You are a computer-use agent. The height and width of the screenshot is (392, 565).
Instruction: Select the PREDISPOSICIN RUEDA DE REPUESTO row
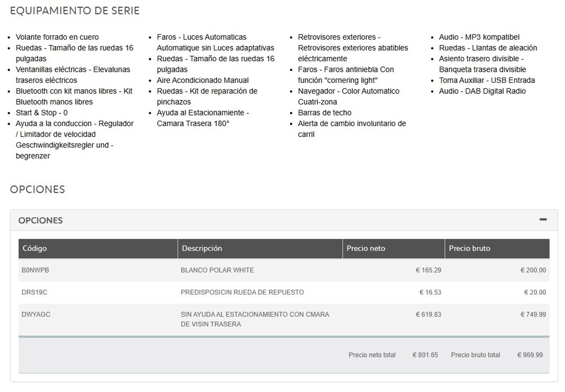tap(243, 292)
